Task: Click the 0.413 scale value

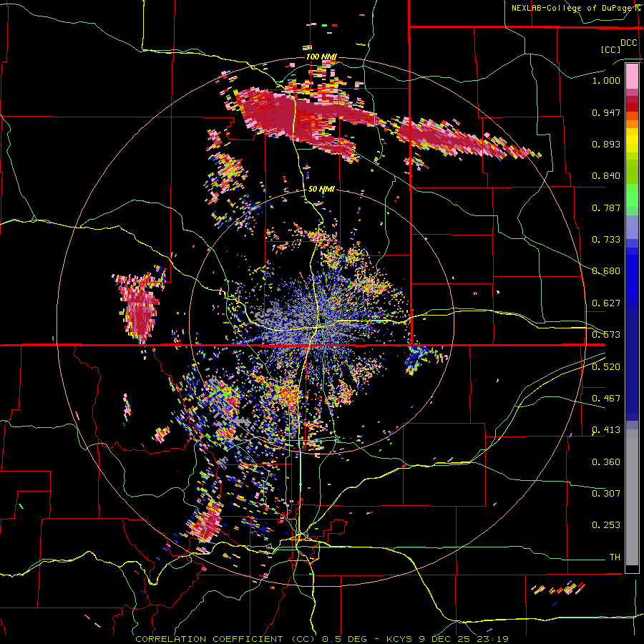Action: [606, 430]
